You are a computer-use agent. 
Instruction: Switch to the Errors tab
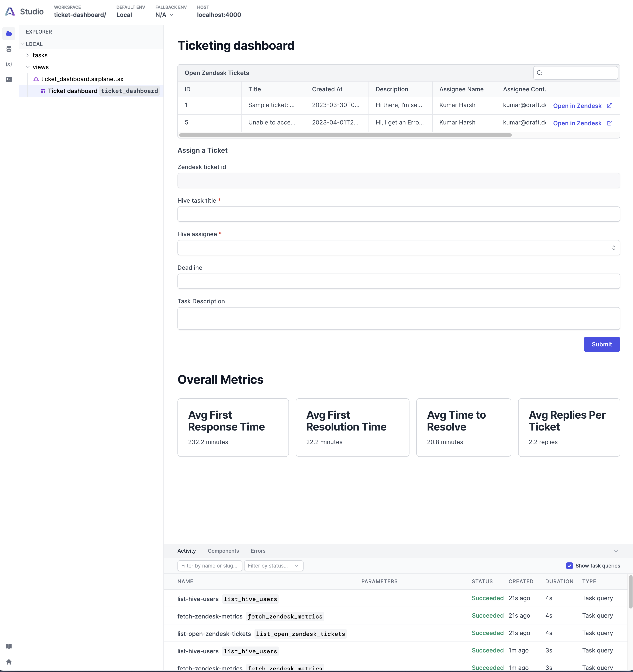click(258, 551)
